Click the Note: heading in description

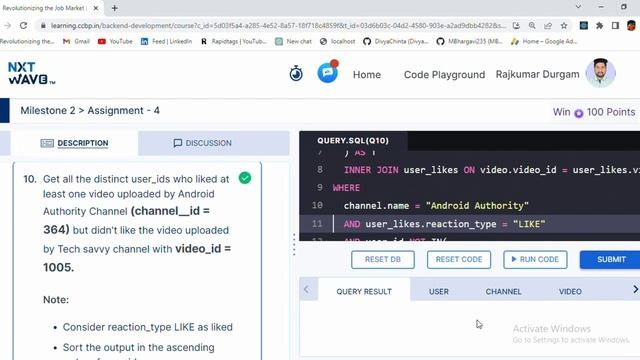point(56,300)
